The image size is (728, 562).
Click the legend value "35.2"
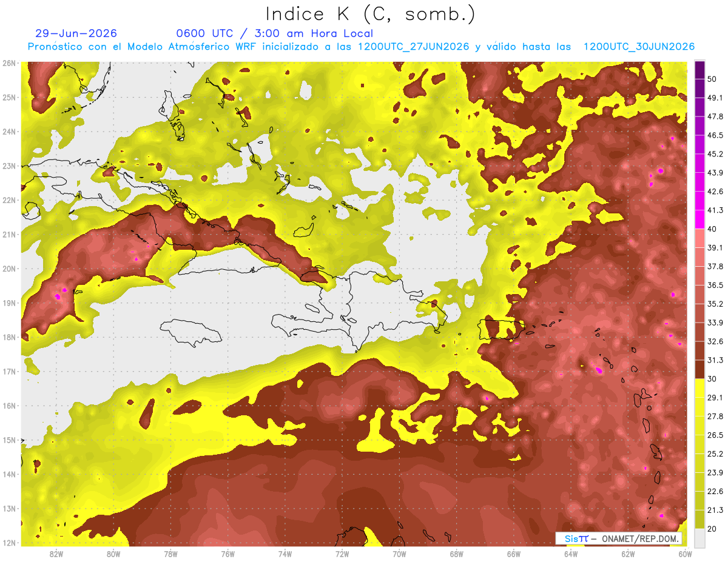pyautogui.click(x=715, y=304)
